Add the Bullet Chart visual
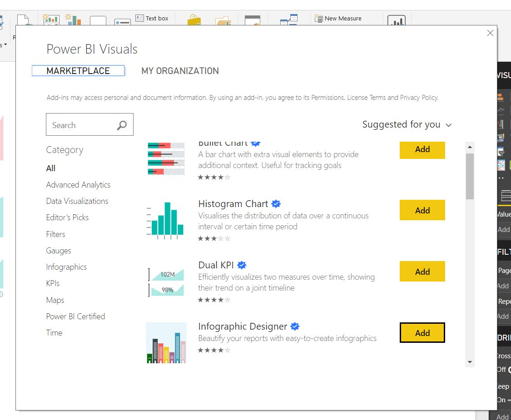The height and width of the screenshot is (420, 511). tap(422, 150)
